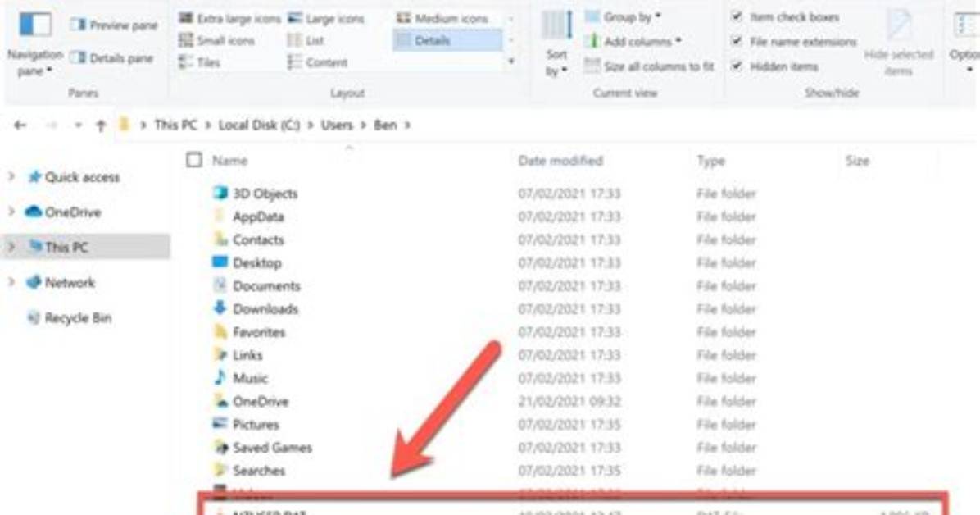The image size is (980, 515).
Task: Select the AppData folder icon
Action: [x=220, y=215]
